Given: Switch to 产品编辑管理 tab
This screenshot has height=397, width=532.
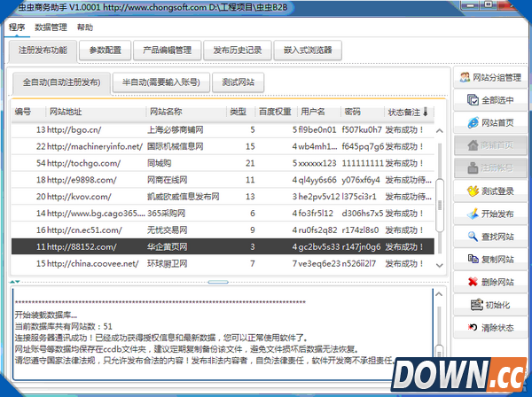Looking at the screenshot, I should click(x=168, y=51).
